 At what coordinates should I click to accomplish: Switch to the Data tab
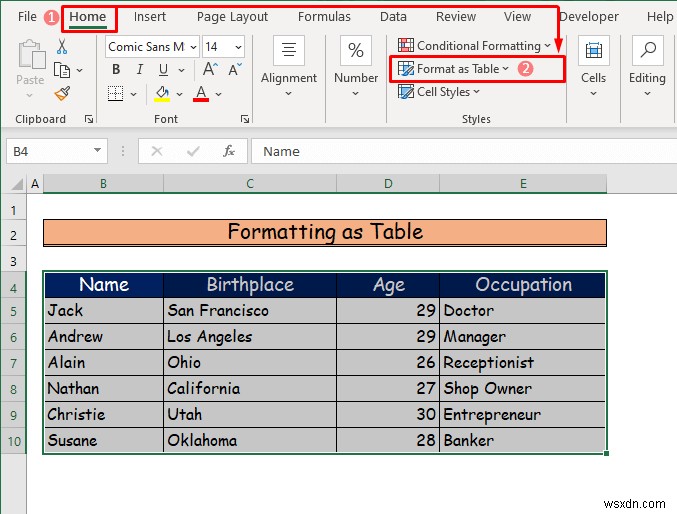click(393, 16)
